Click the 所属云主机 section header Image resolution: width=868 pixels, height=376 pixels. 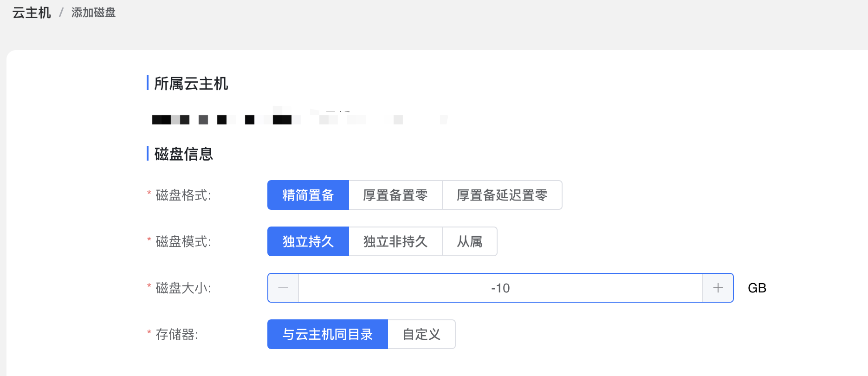click(x=191, y=84)
